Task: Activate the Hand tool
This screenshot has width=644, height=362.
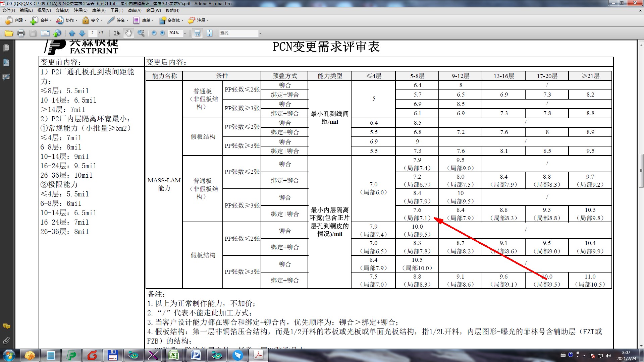Action: tap(128, 33)
